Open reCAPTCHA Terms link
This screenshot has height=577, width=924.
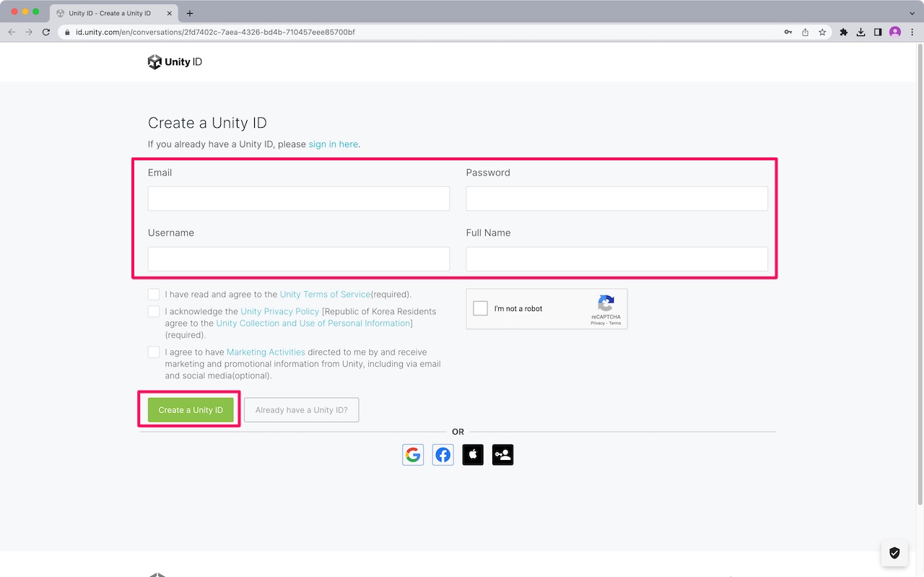coord(615,323)
